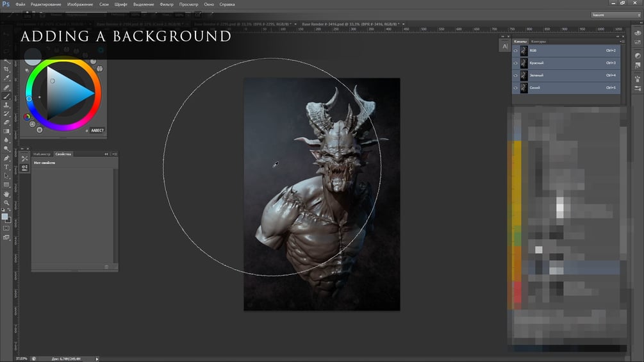Image resolution: width=644 pixels, height=362 pixels.
Task: Select the Zoom tool
Action: 6,202
